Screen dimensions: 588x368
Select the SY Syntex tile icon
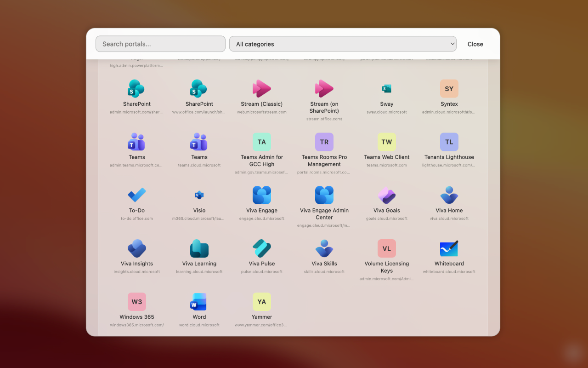click(x=449, y=89)
